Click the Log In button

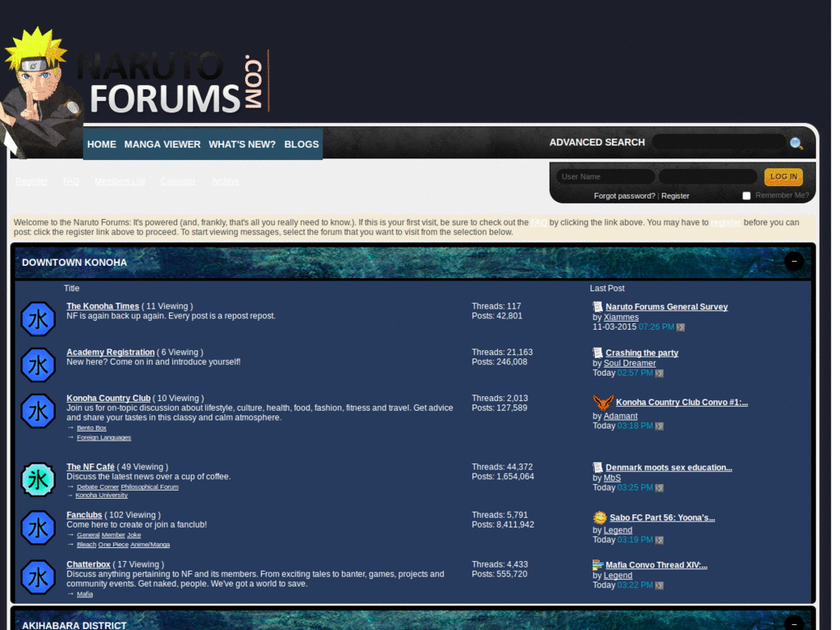pos(783,177)
